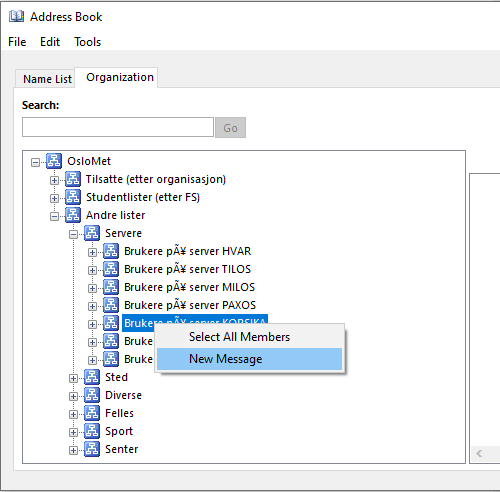Viewport: 500px width, 492px height.
Task: Click the Andre lister group icon
Action: pyautogui.click(x=73, y=215)
